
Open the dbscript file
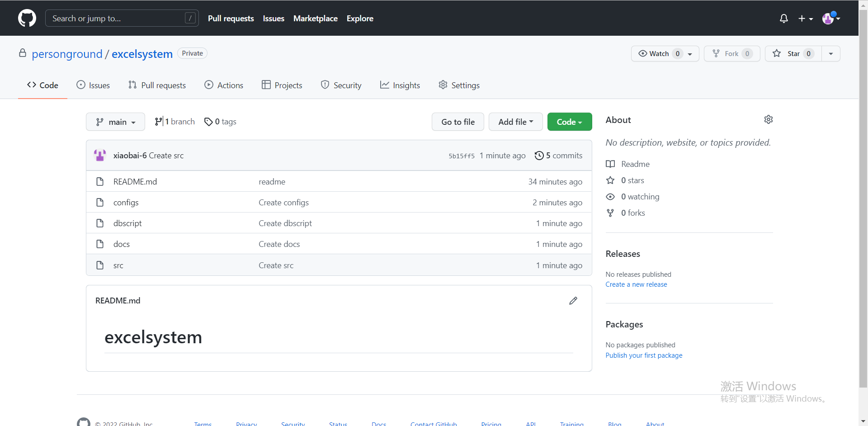[x=127, y=223]
